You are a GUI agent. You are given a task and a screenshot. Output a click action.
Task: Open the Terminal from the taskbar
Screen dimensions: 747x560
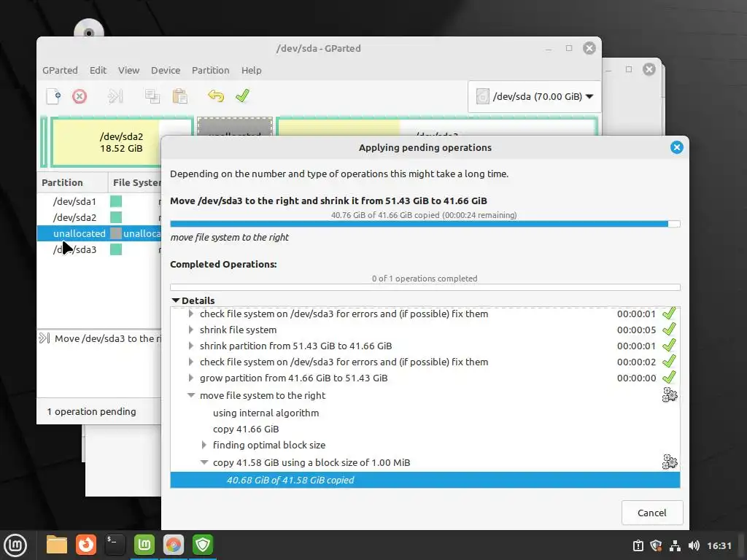tap(115, 545)
